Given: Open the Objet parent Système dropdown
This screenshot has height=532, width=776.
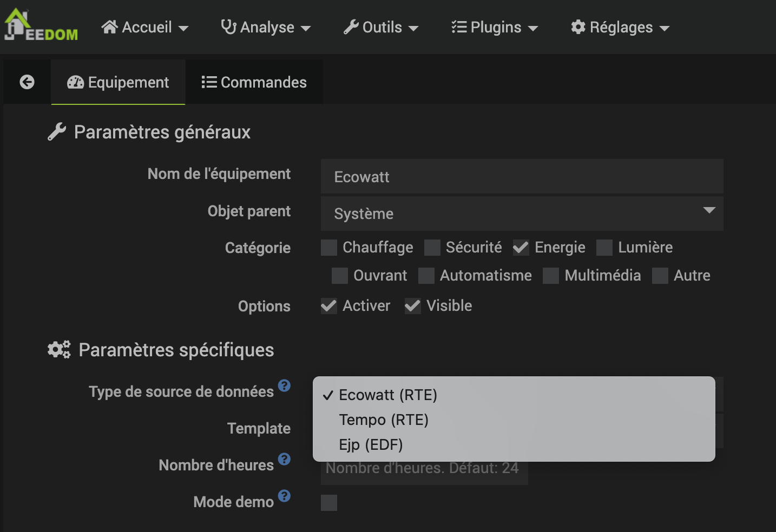Looking at the screenshot, I should pos(522,214).
